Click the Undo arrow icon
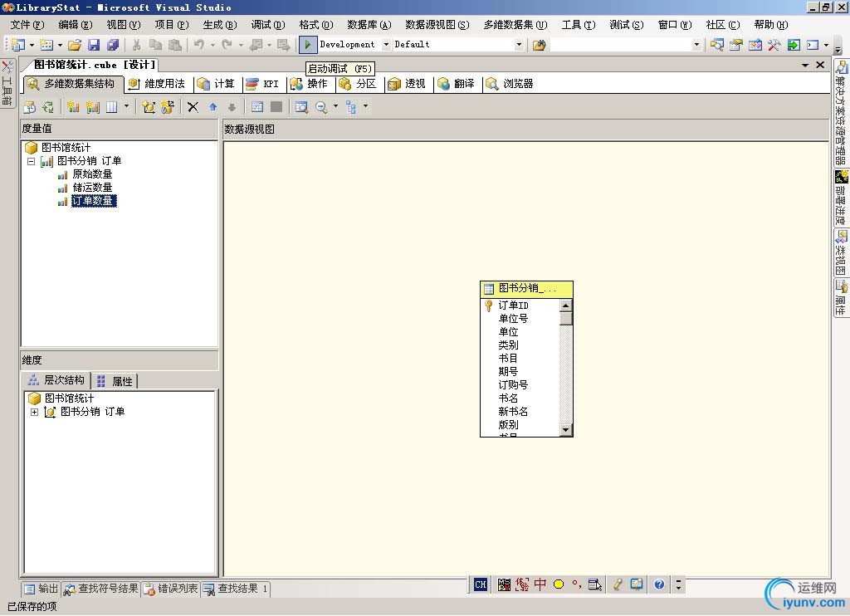Image resolution: width=850 pixels, height=616 pixels. [x=199, y=45]
